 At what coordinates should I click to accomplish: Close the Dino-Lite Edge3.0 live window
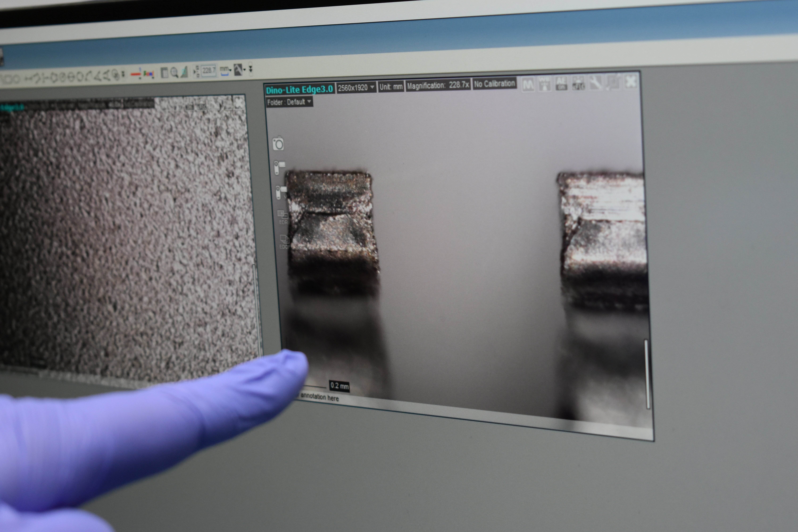[x=631, y=81]
